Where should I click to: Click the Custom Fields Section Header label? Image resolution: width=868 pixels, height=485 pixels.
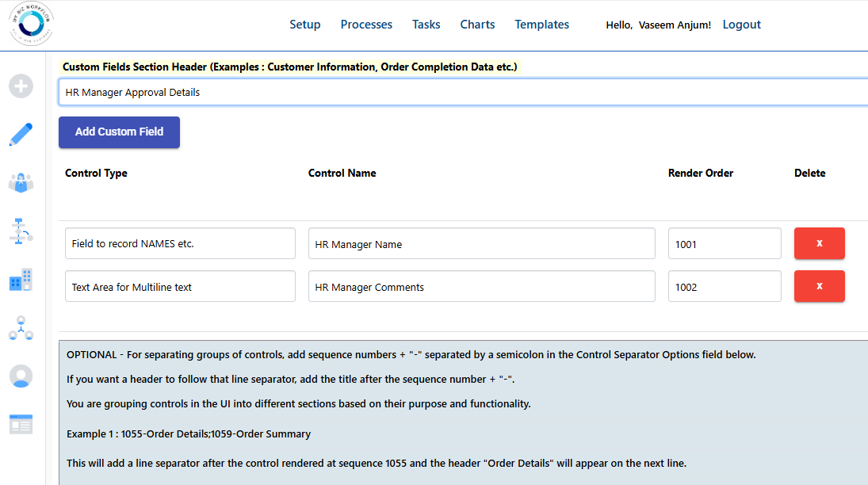pyautogui.click(x=289, y=67)
